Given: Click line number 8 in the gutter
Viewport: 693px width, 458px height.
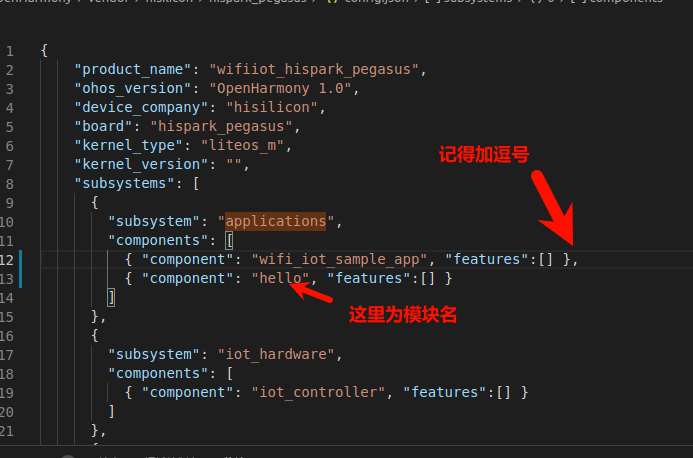Looking at the screenshot, I should pos(10,183).
